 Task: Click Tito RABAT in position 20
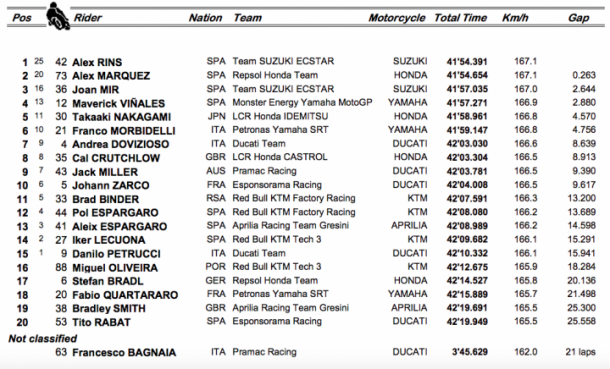(x=101, y=322)
